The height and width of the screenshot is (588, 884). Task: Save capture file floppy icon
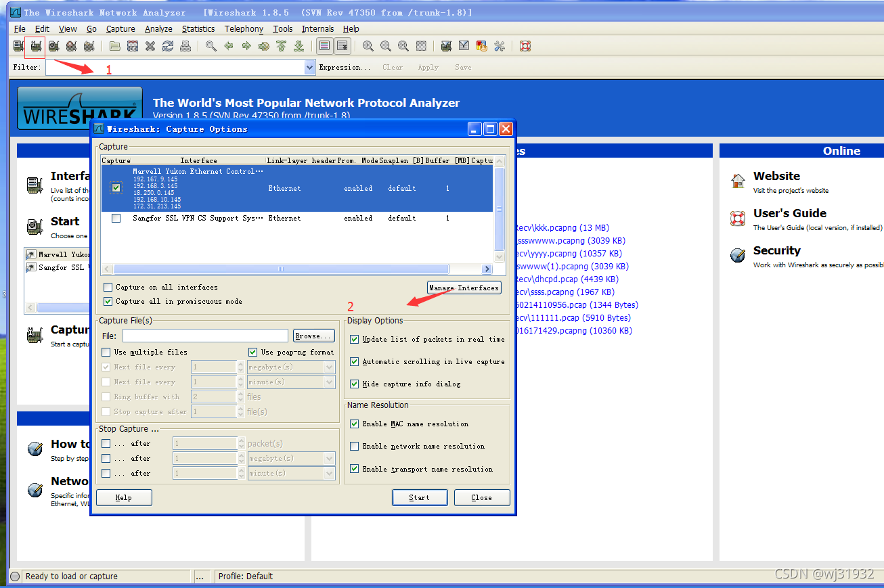133,46
